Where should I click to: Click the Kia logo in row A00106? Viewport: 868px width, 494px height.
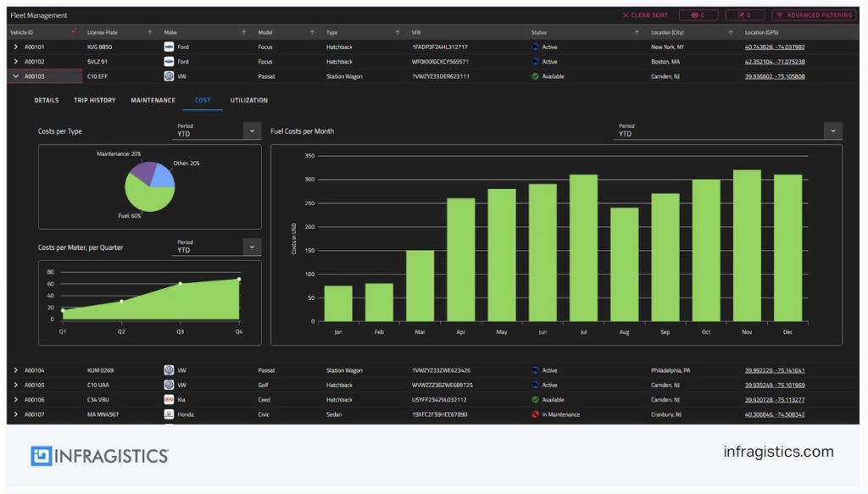coord(169,400)
